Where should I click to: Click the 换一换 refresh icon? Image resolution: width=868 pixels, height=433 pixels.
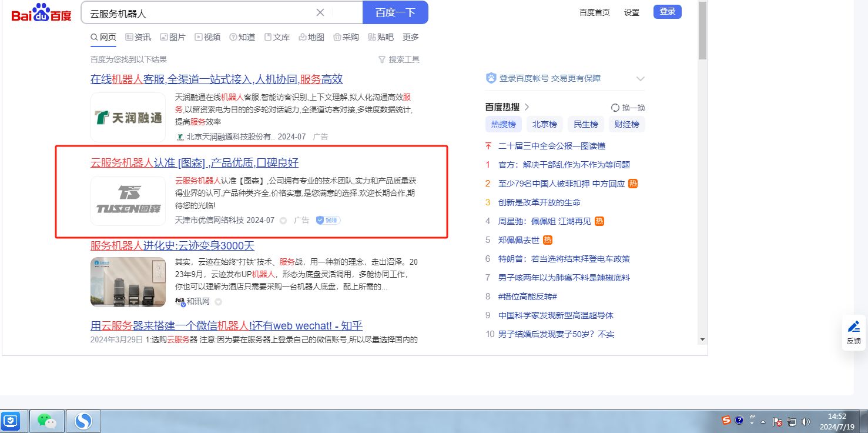point(615,108)
